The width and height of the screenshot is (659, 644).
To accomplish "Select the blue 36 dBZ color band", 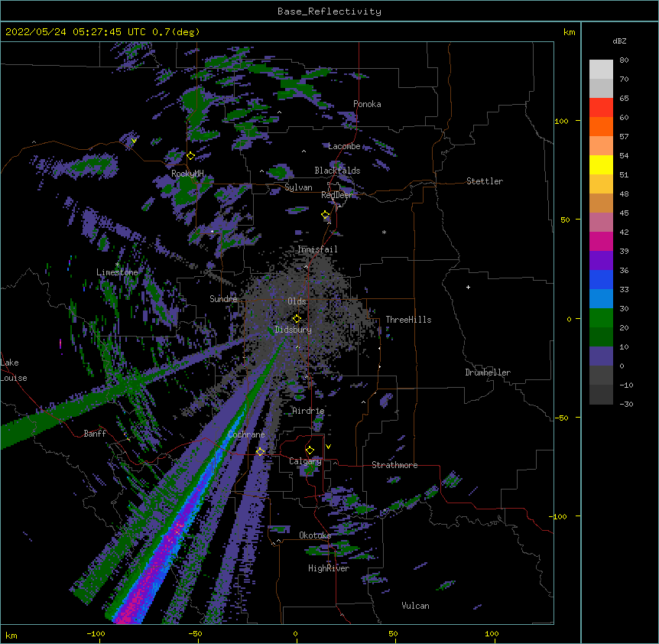I will click(x=601, y=279).
